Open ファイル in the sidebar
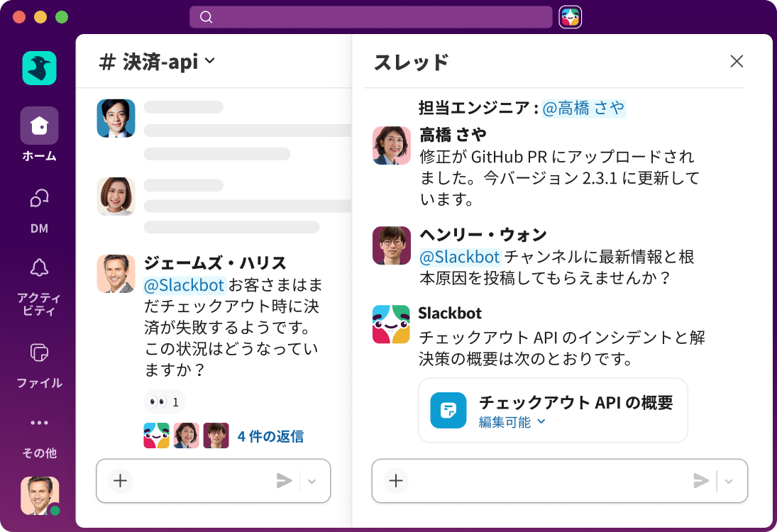Screen dimensions: 777x532 pos(39,365)
